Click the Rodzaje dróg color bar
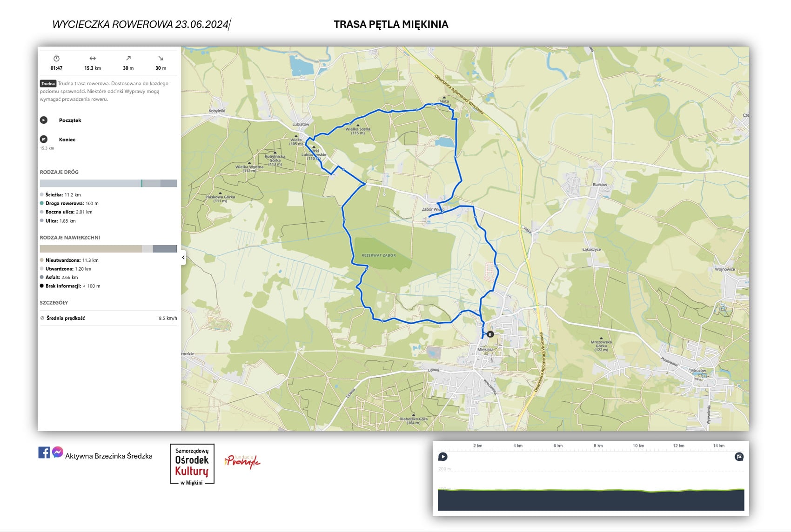 108,183
